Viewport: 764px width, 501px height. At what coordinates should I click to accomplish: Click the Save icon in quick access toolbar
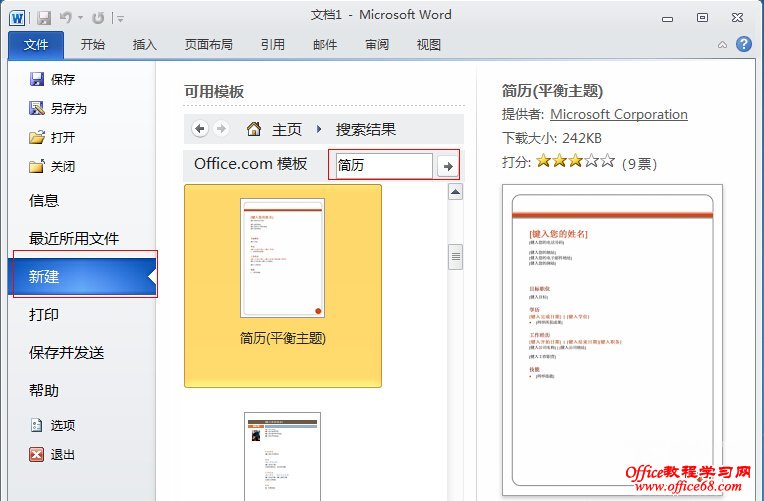point(44,18)
